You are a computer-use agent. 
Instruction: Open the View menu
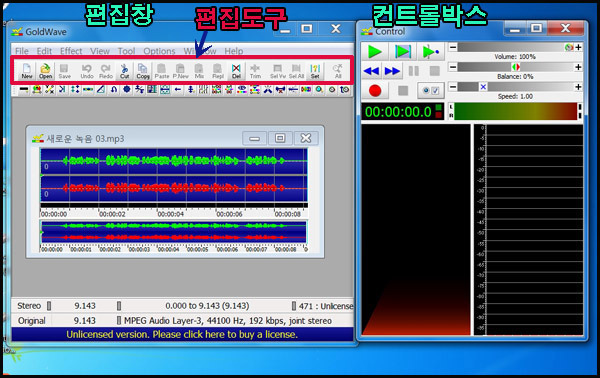coord(100,51)
